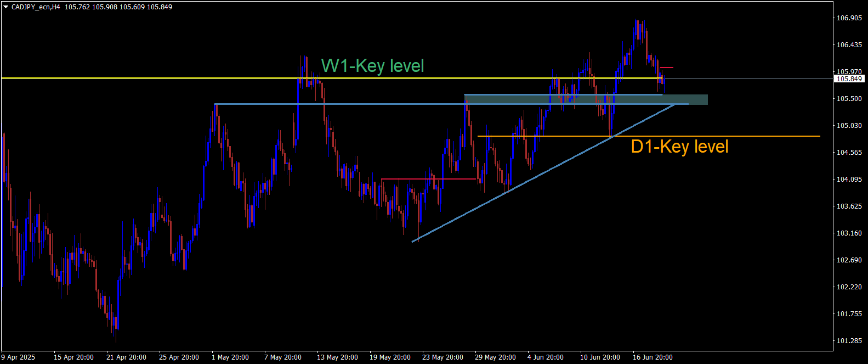This screenshot has height=364, width=868.
Task: Click the 16 Jun 20:00 time label
Action: [x=653, y=357]
